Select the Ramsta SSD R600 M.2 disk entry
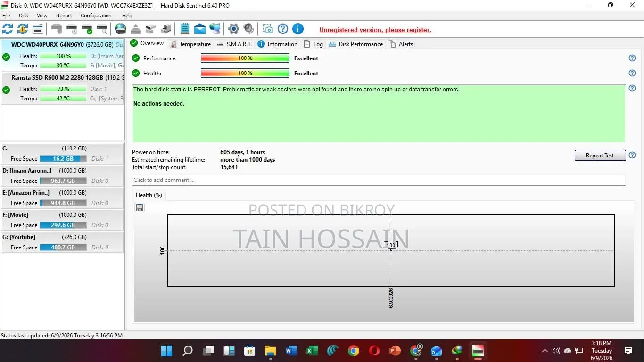644x362 pixels. (x=63, y=88)
